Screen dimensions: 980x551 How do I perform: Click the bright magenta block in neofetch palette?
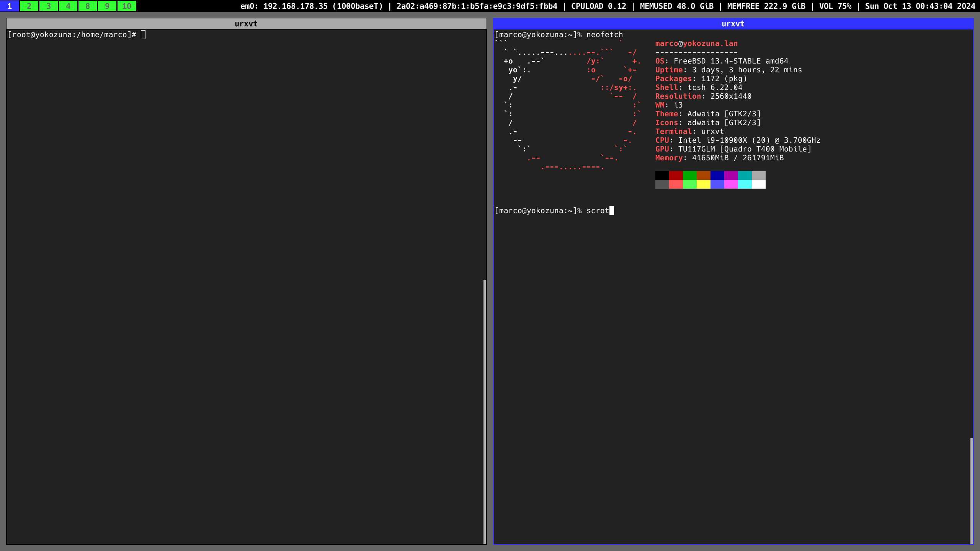pyautogui.click(x=731, y=184)
